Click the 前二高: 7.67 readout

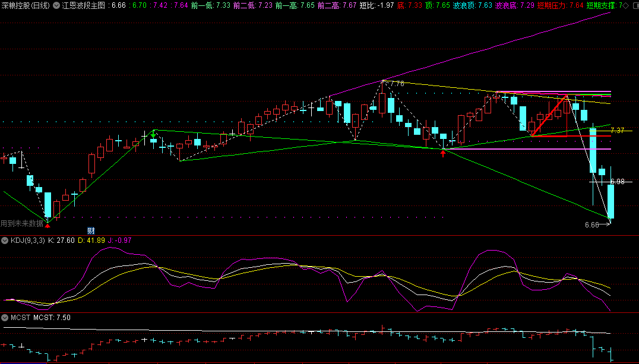pyautogui.click(x=337, y=6)
